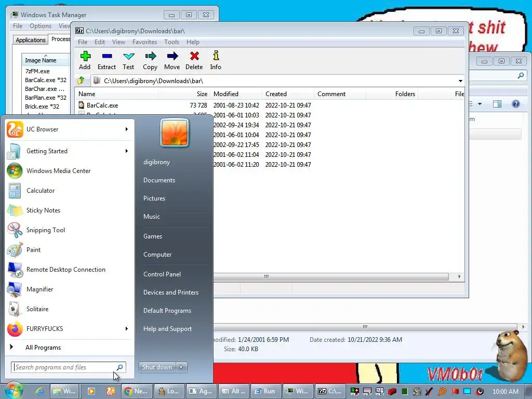The height and width of the screenshot is (399, 532).
Task: Open the Help menu in 7-Zip
Action: 193,42
